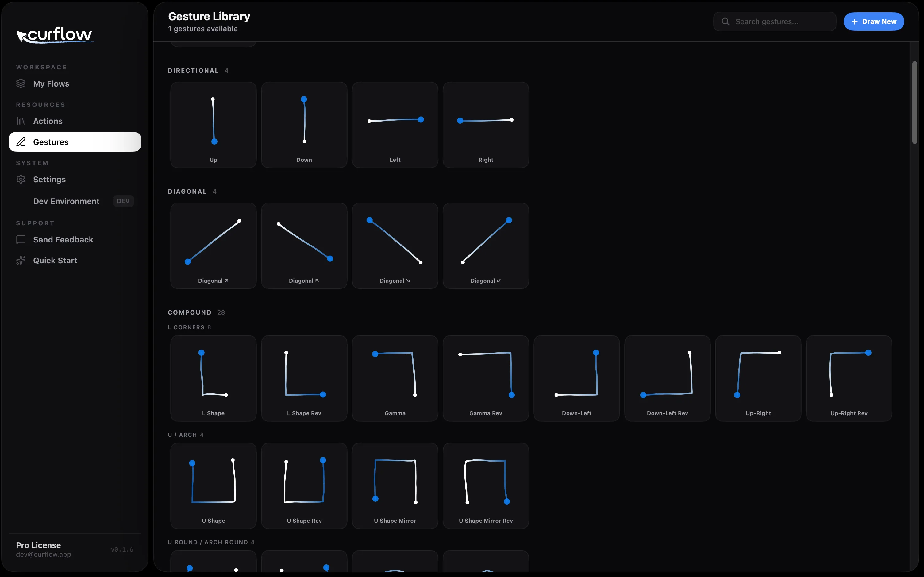The image size is (924, 577).
Task: Select the Up gesture card
Action: pos(213,125)
